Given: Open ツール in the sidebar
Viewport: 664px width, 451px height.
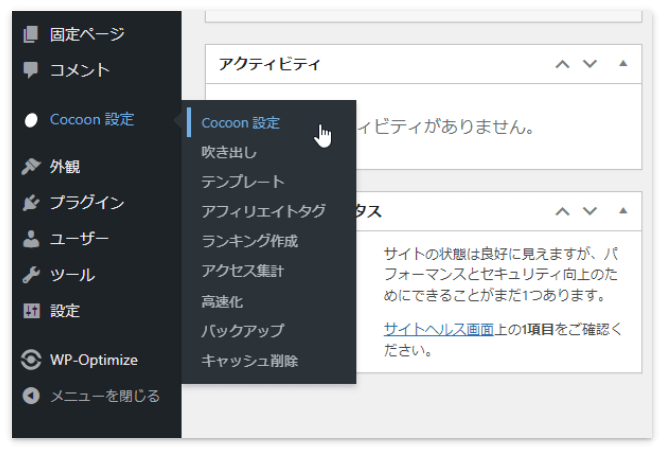Looking at the screenshot, I should pyautogui.click(x=72, y=275).
